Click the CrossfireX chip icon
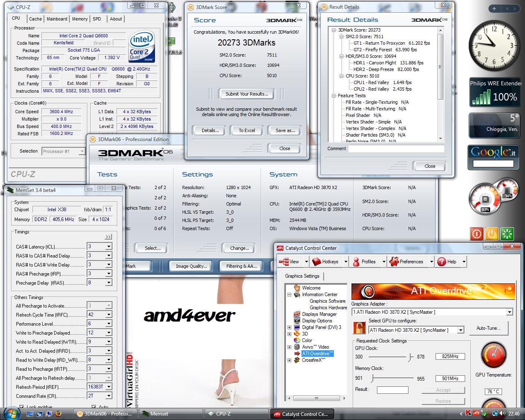525x420 pixels. (x=297, y=360)
